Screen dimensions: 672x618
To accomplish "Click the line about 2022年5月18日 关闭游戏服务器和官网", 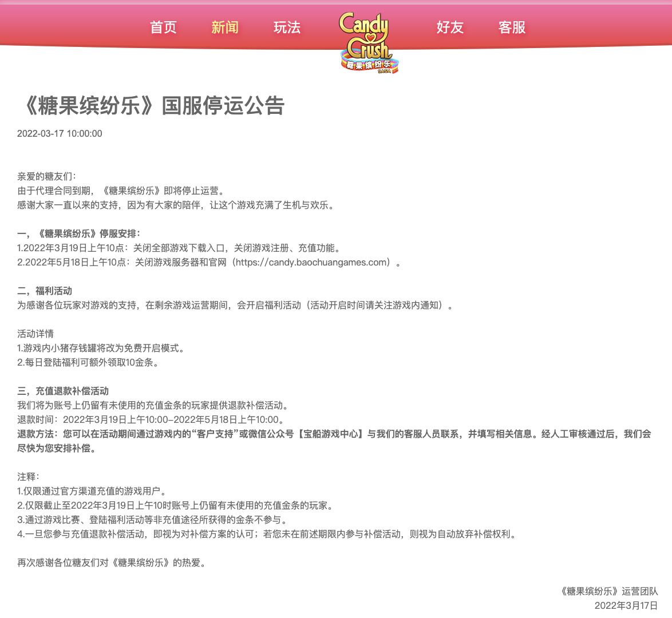I will [x=209, y=262].
